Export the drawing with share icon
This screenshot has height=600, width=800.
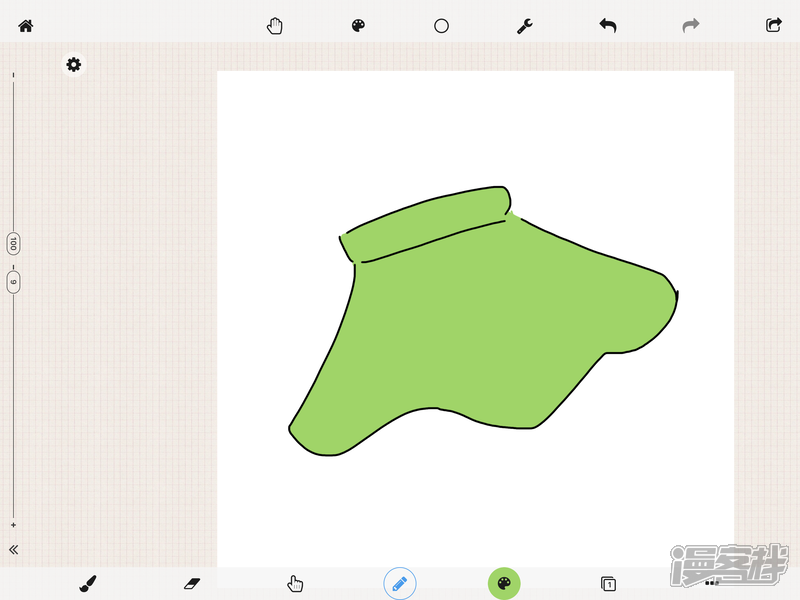tap(773, 26)
